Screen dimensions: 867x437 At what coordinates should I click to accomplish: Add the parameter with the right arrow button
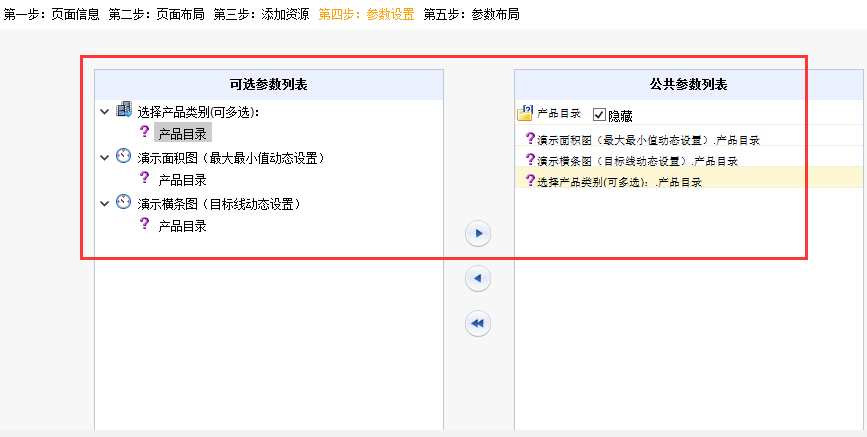478,234
